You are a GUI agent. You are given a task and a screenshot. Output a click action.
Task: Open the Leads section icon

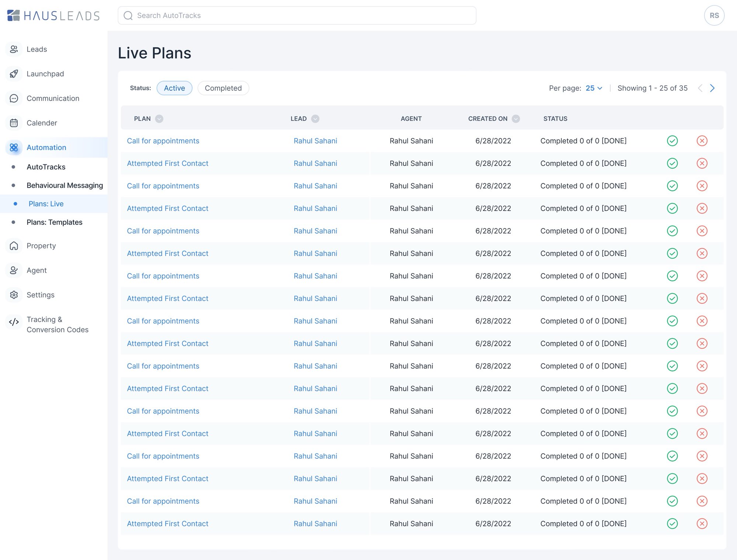tap(14, 49)
